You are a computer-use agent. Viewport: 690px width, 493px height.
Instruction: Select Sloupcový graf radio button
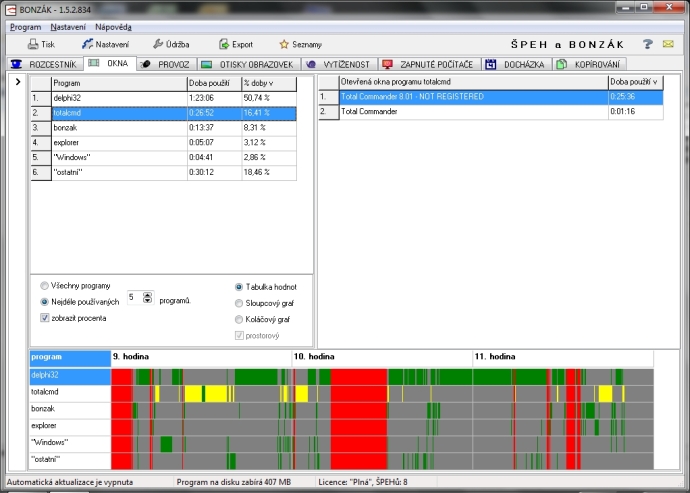(x=239, y=303)
